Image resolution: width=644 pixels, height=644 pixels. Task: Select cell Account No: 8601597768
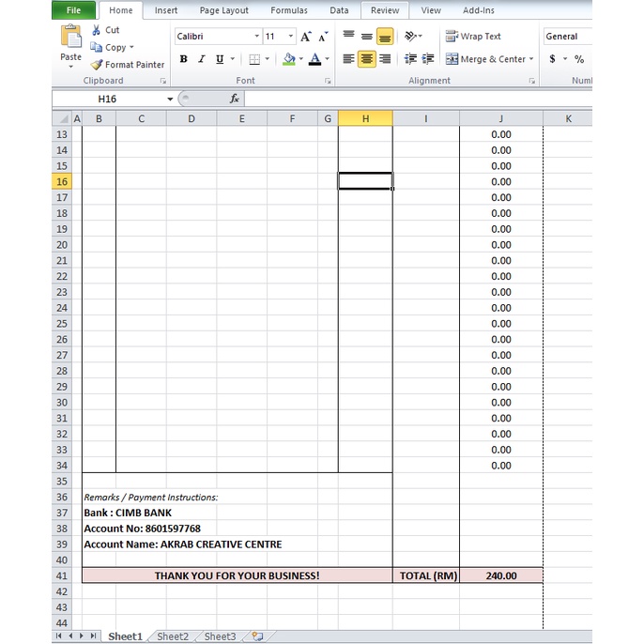pos(142,529)
